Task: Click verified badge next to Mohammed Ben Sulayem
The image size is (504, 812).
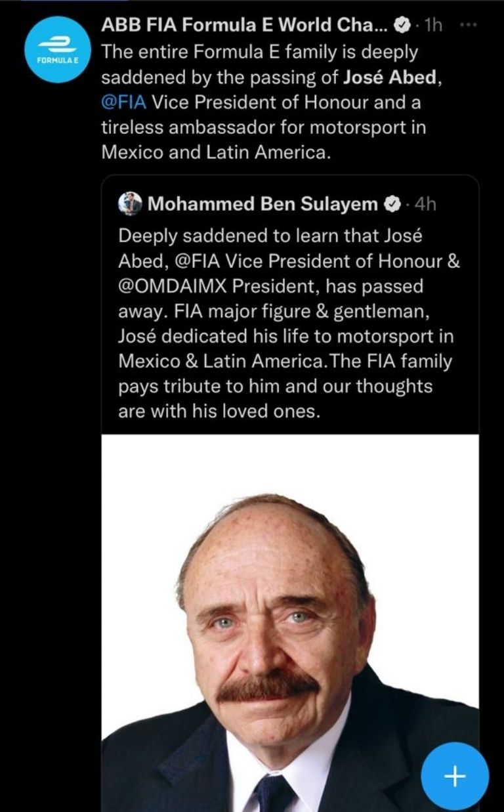Action: [392, 204]
